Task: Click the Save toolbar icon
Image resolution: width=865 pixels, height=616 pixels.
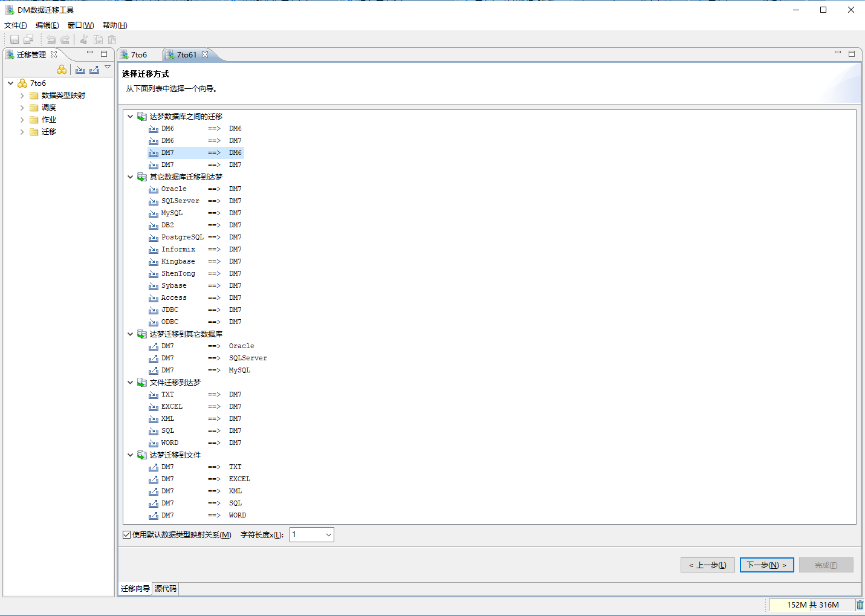Action: coord(15,40)
